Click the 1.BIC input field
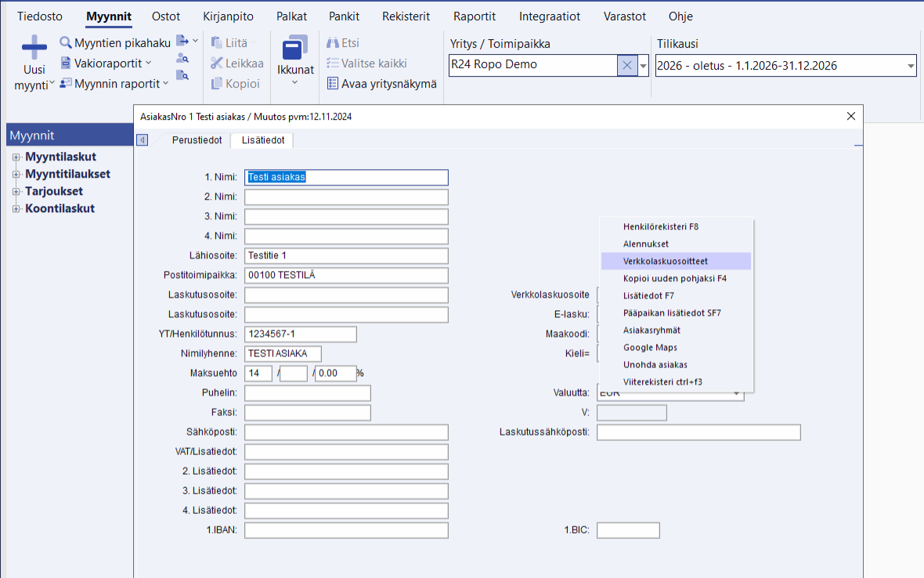 tap(628, 530)
